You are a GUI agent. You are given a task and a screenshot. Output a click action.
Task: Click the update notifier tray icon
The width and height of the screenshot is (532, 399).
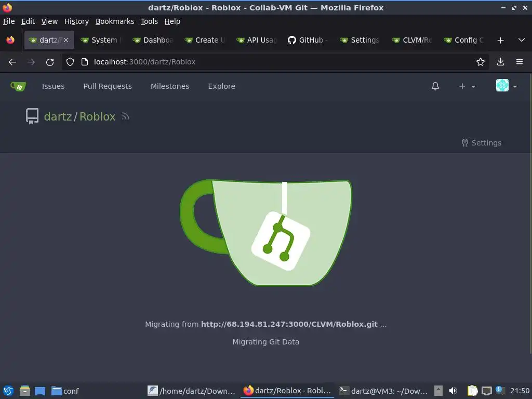(x=500, y=390)
